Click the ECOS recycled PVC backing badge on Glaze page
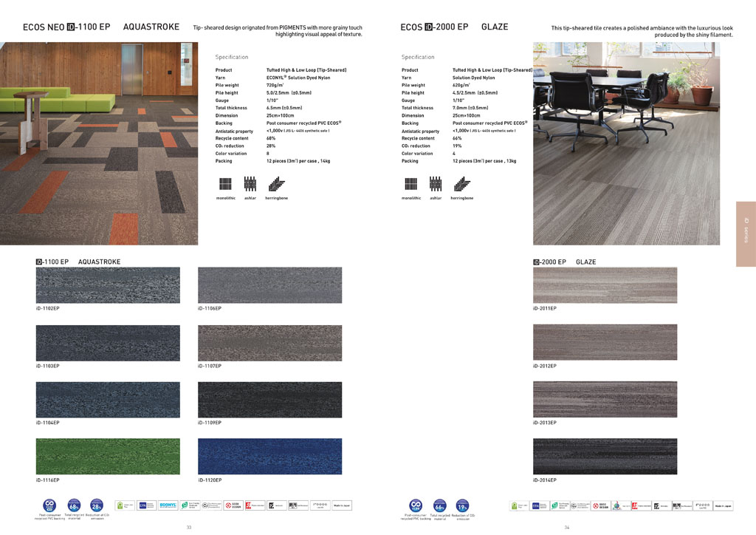756x535 pixels. pos(416,505)
